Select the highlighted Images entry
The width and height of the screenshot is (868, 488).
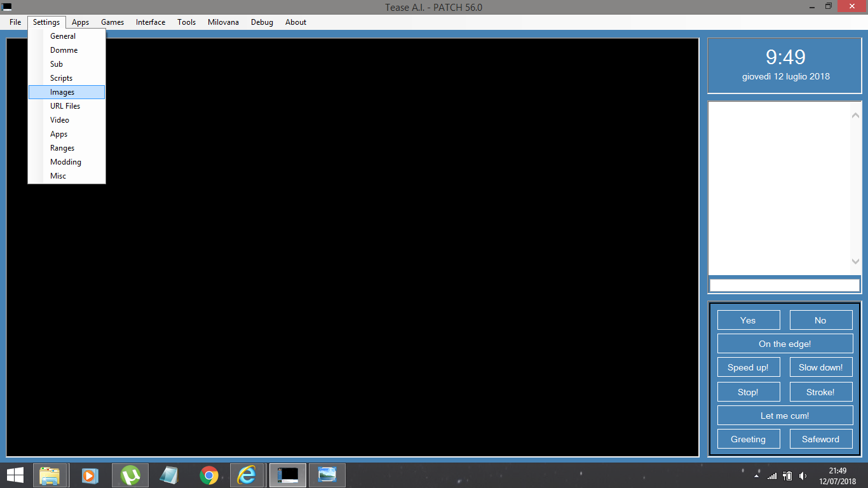[67, 92]
